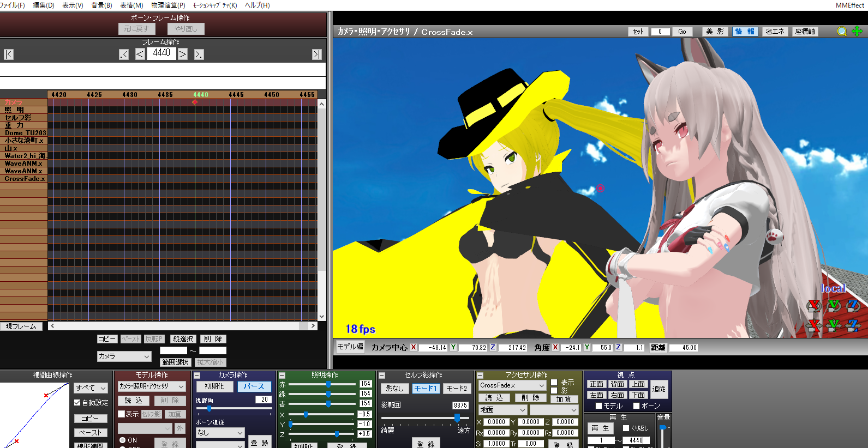Open the カメラ dropdown under the timeline
Screen dimensions: 868x448
tap(124, 356)
